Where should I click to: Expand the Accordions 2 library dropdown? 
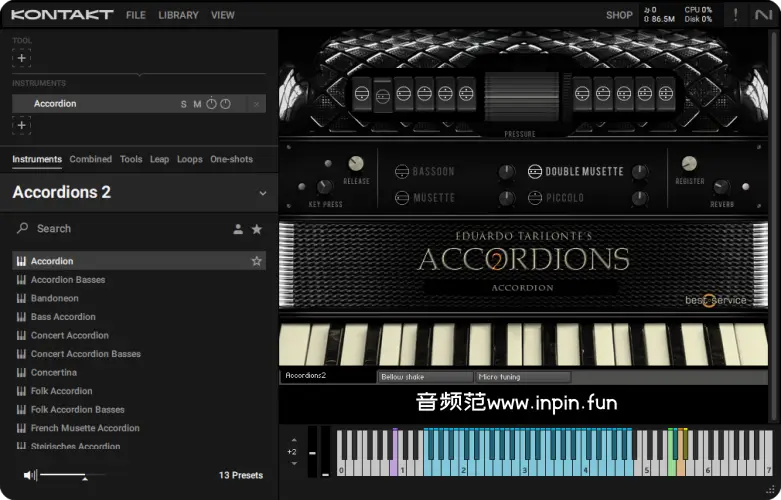pyautogui.click(x=263, y=193)
